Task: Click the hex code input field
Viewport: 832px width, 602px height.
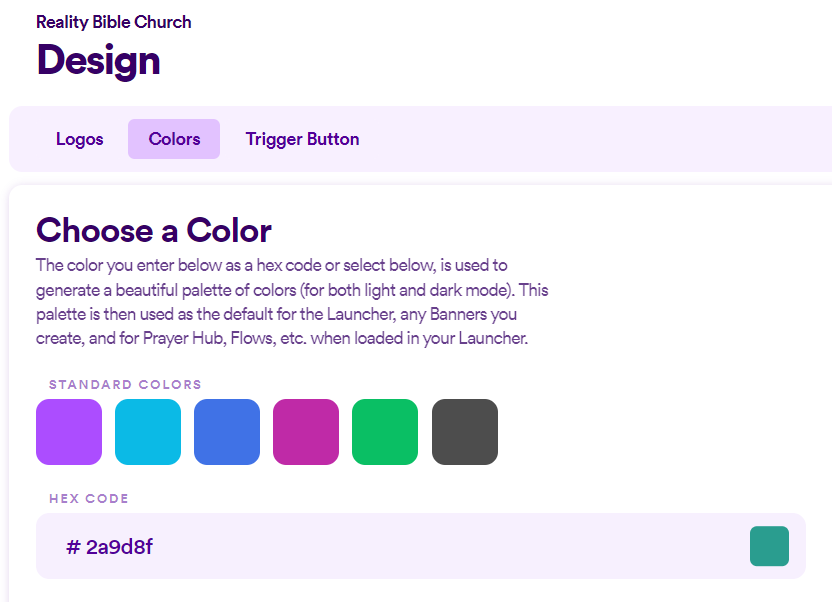Action: point(400,546)
